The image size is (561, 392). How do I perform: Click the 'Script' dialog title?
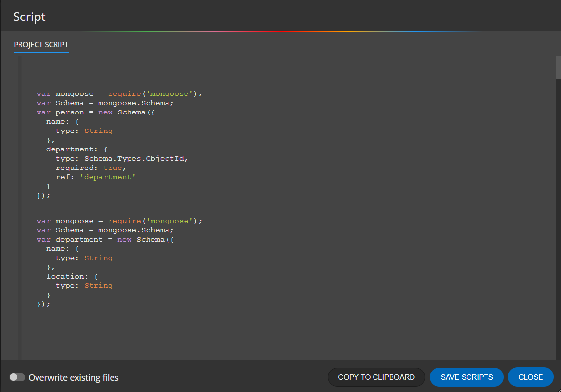coord(29,17)
